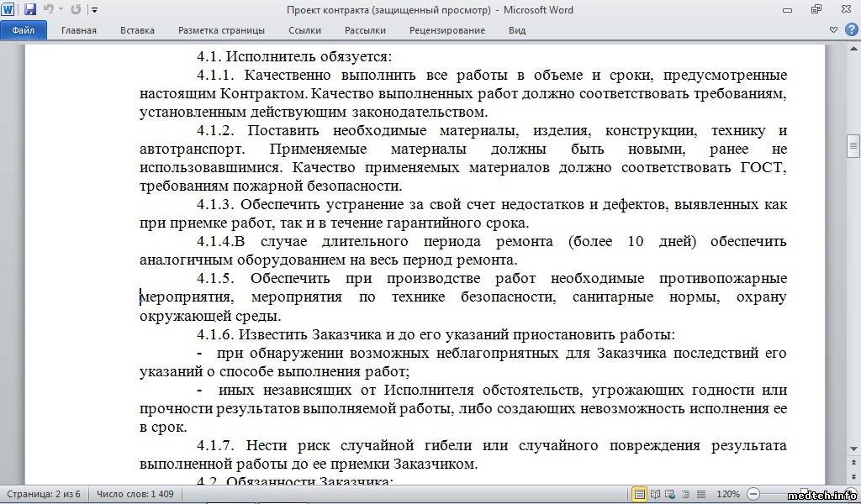Toggle Print Layout view button
Screen dimensions: 861x504
coord(640,494)
